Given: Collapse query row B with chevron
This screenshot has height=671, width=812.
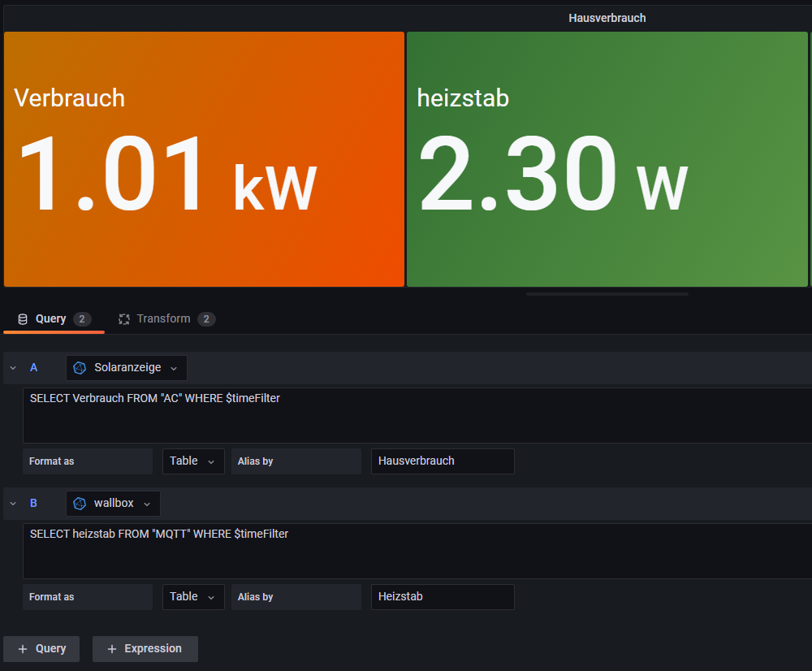Looking at the screenshot, I should click(13, 504).
